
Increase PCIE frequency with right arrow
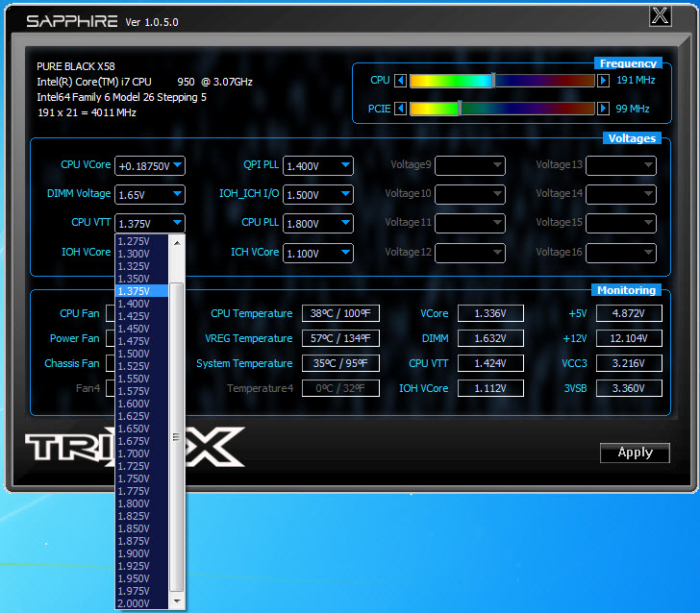(603, 109)
